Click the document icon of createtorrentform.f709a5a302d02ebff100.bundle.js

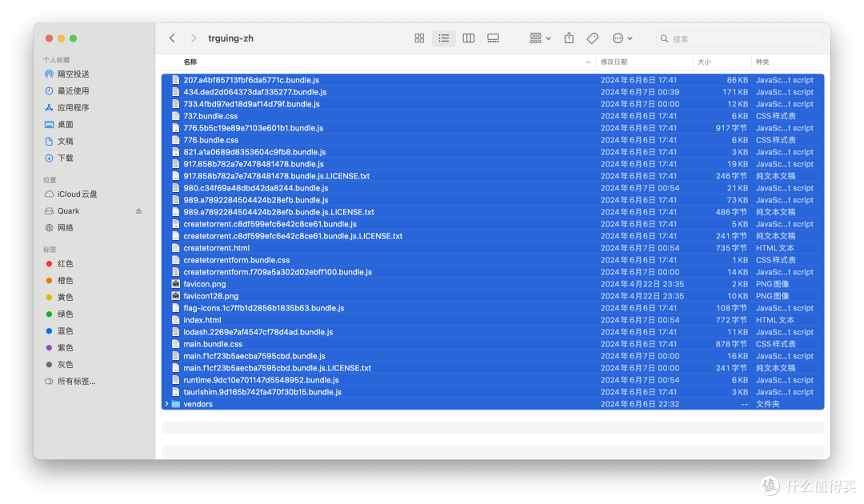[176, 272]
